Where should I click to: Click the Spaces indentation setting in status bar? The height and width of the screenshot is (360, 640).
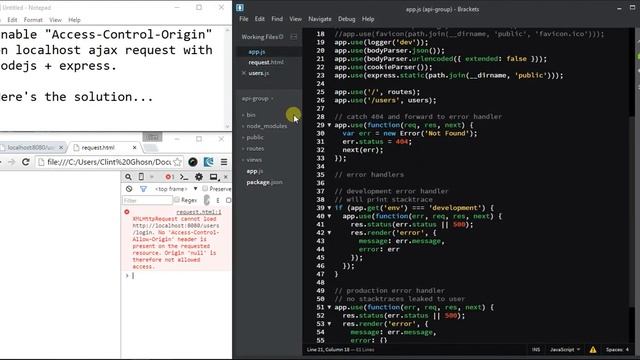(617, 349)
